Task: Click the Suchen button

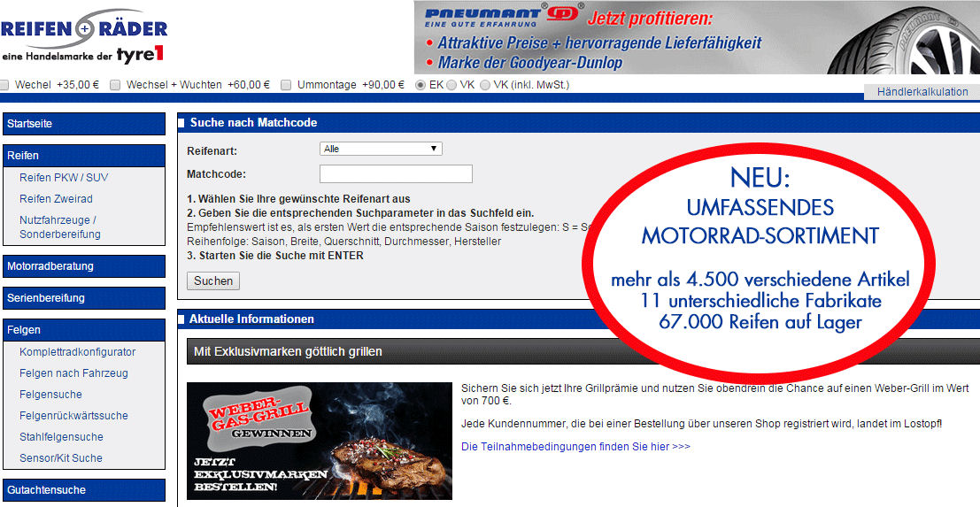Action: click(213, 281)
